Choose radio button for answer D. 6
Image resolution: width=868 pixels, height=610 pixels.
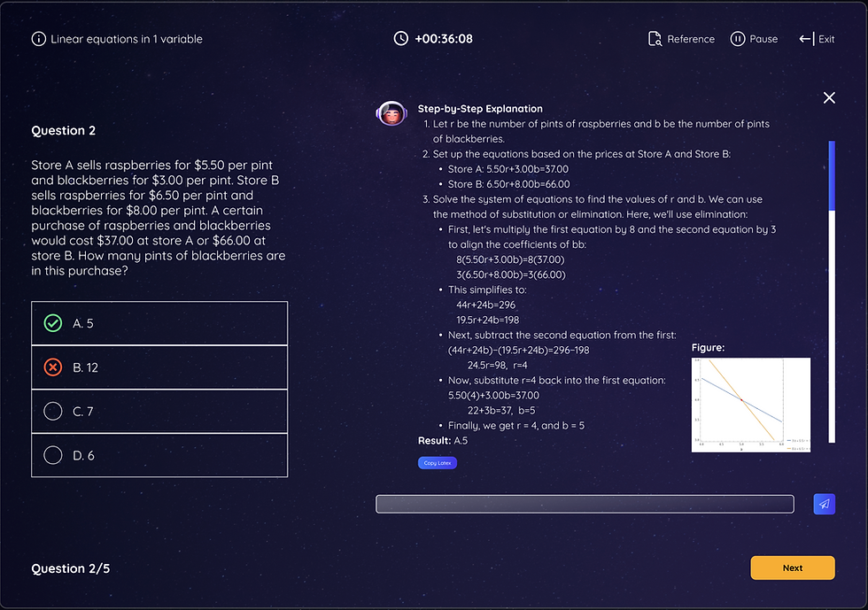53,455
